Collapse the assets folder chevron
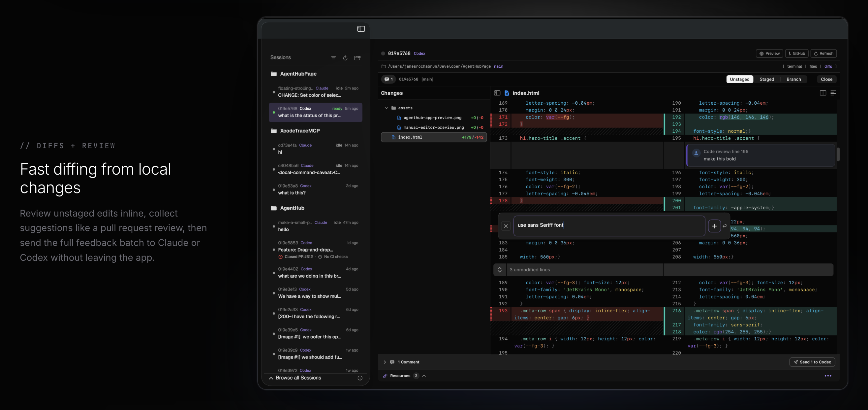The width and height of the screenshot is (868, 410). point(386,108)
